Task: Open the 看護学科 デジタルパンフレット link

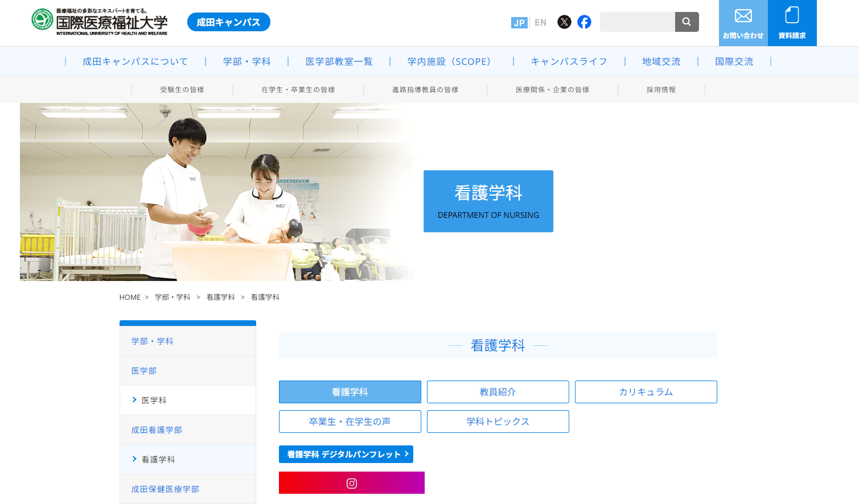Action: (x=346, y=454)
